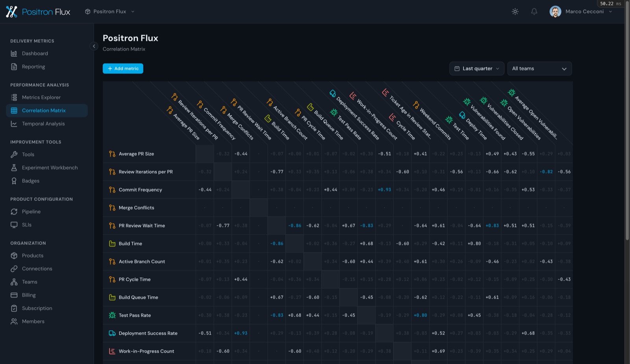Screen dimensions: 630x364
Task: Click the Work-in-Progress Count row label
Action: point(146,351)
